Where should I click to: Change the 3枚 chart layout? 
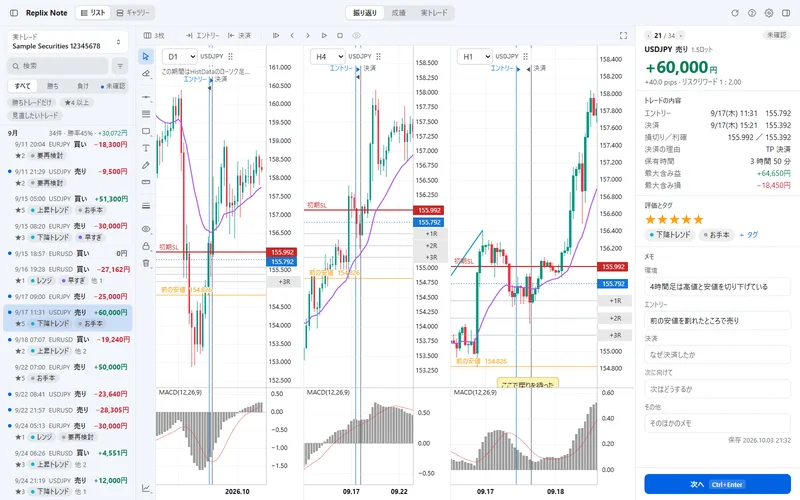click(154, 36)
